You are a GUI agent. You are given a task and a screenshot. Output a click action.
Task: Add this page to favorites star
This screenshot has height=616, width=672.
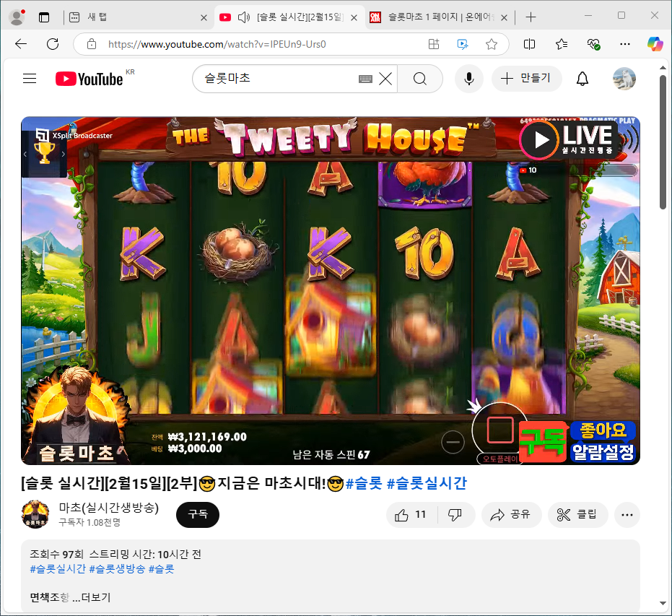[x=492, y=44]
